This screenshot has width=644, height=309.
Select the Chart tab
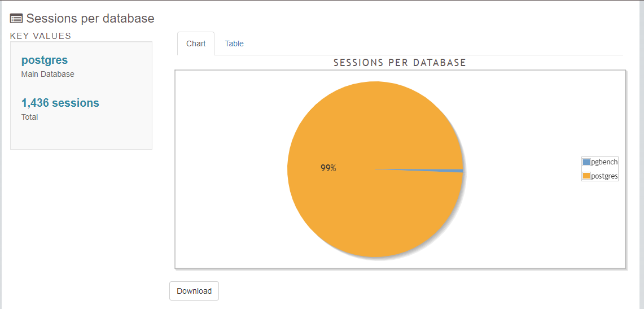[x=196, y=43]
